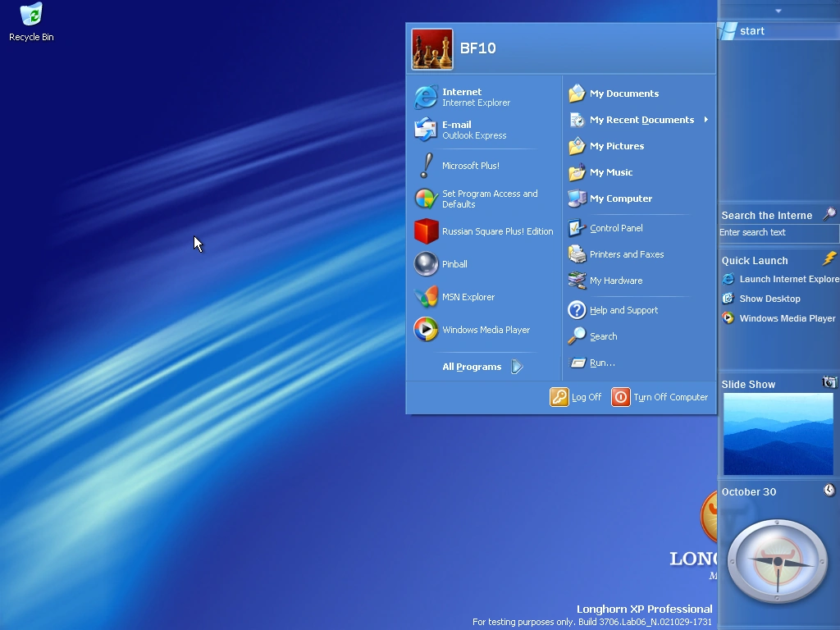The height and width of the screenshot is (630, 840).
Task: Click the Log Off text label
Action: click(586, 397)
